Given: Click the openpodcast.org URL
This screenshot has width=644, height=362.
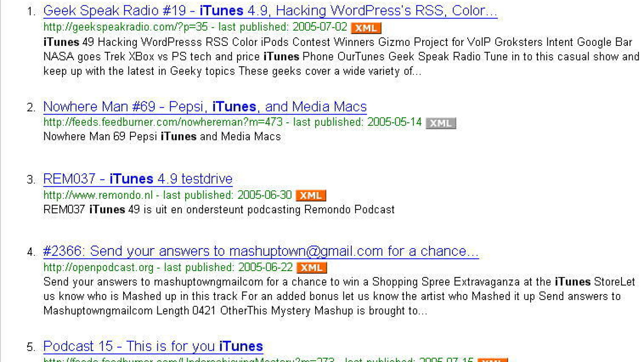Looking at the screenshot, I should tap(99, 267).
